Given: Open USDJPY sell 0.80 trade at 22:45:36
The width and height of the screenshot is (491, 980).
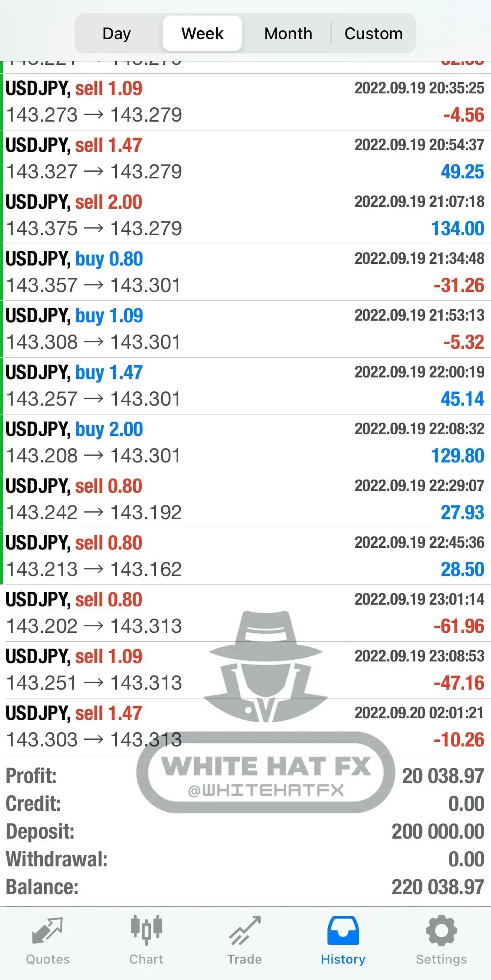Looking at the screenshot, I should click(245, 556).
